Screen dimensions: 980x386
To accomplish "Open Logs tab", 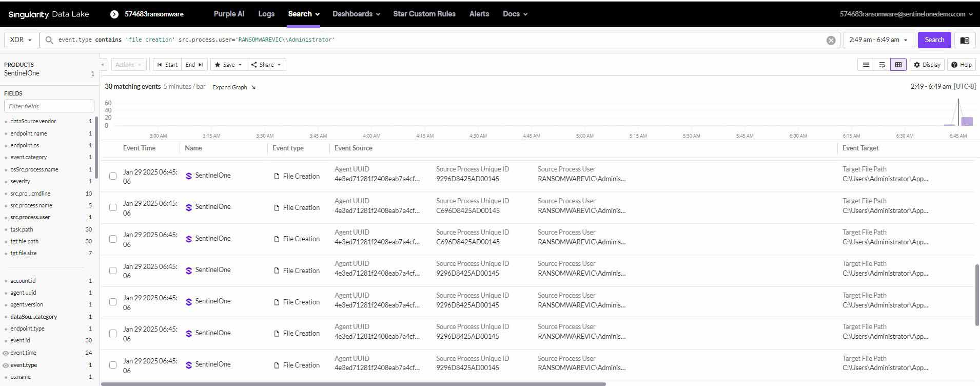I will click(x=266, y=14).
